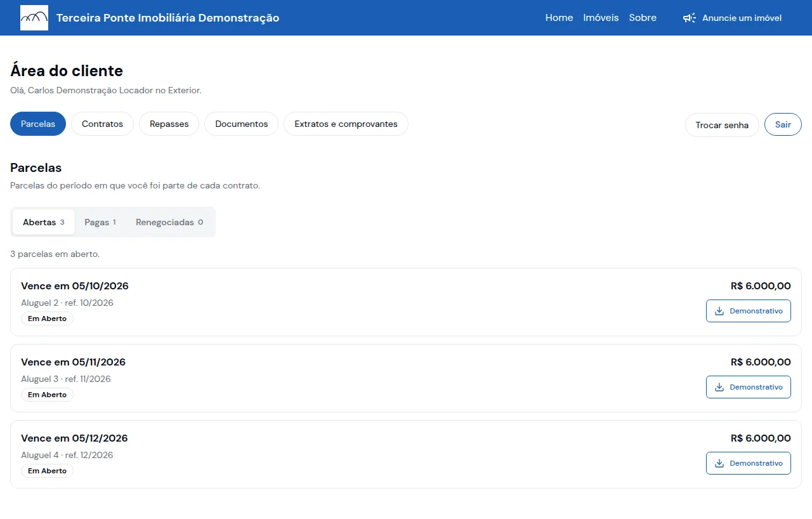This screenshot has width=812, height=519.
Task: Go to the Imóveis page
Action: 601,18
